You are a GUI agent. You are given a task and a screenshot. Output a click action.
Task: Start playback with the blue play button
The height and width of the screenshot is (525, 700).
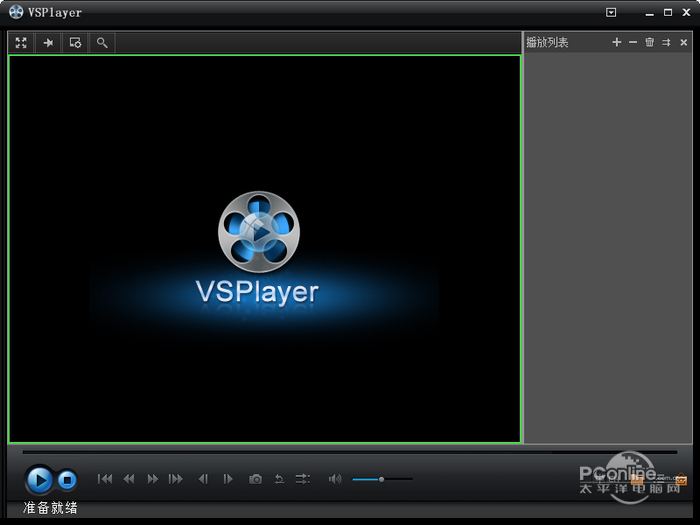[40, 480]
